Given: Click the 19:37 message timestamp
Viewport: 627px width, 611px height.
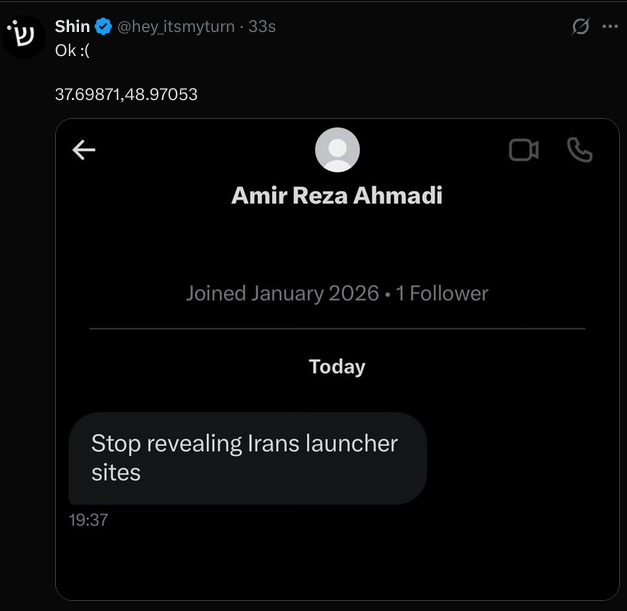Looking at the screenshot, I should pos(88,520).
